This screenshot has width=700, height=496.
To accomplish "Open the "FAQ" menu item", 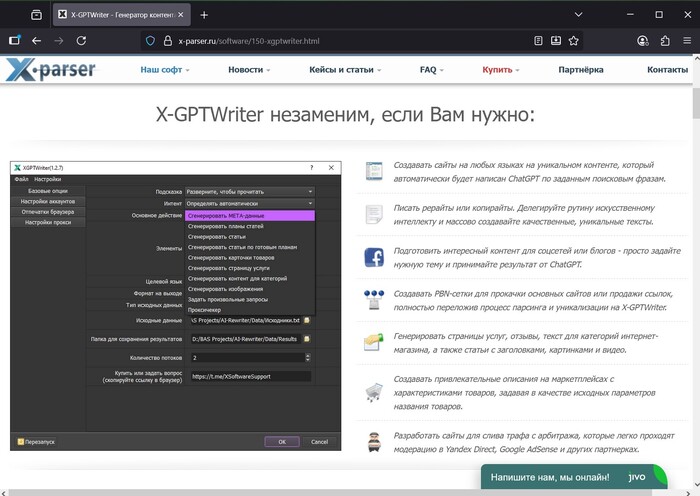I will [x=431, y=70].
